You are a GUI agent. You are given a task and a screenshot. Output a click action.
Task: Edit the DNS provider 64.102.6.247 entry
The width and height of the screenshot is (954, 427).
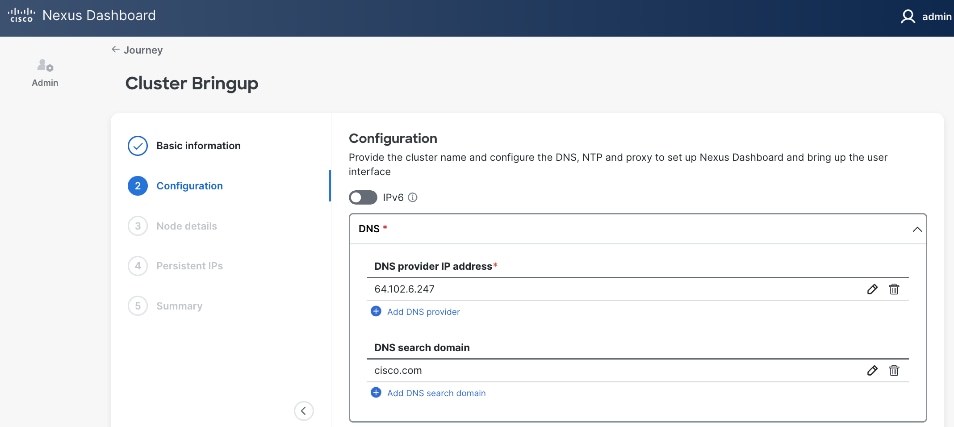pos(872,289)
